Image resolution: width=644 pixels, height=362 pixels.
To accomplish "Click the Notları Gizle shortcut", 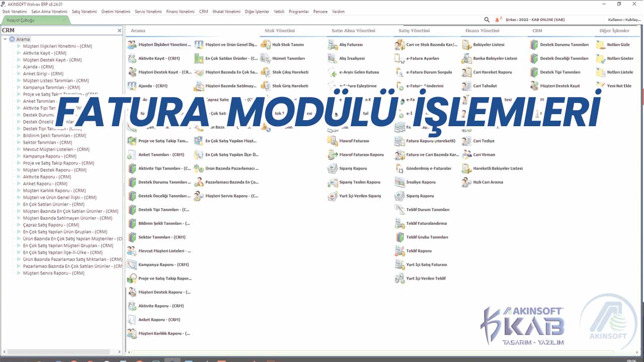I will tap(613, 45).
